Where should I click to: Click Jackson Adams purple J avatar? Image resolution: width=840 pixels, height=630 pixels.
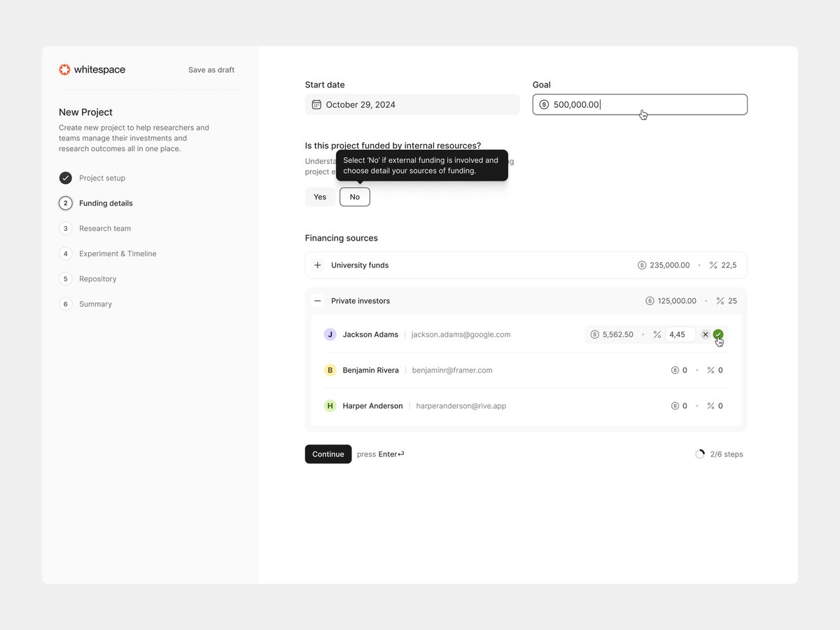(330, 335)
